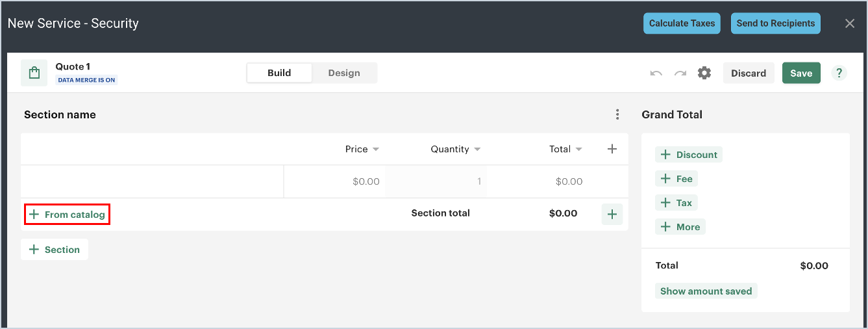Toggle Show amount saved
868x329 pixels.
point(706,291)
